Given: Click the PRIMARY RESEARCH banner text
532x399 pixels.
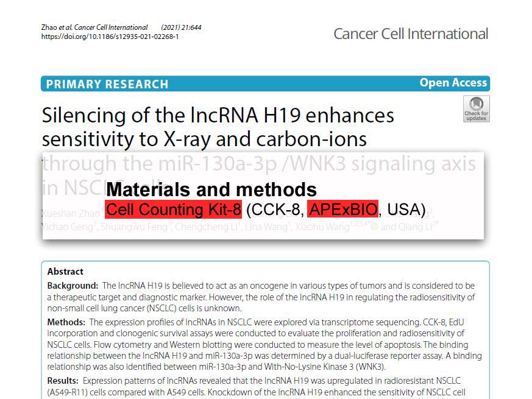Looking at the screenshot, I should (107, 84).
